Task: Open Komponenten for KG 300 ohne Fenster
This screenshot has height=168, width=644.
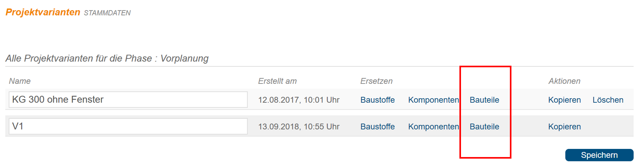Action: pos(433,100)
